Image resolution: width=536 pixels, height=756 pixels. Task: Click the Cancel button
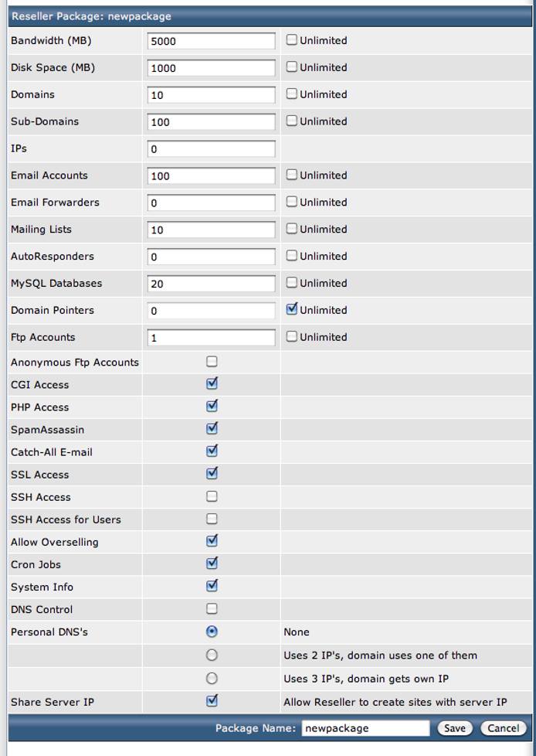[x=503, y=727]
